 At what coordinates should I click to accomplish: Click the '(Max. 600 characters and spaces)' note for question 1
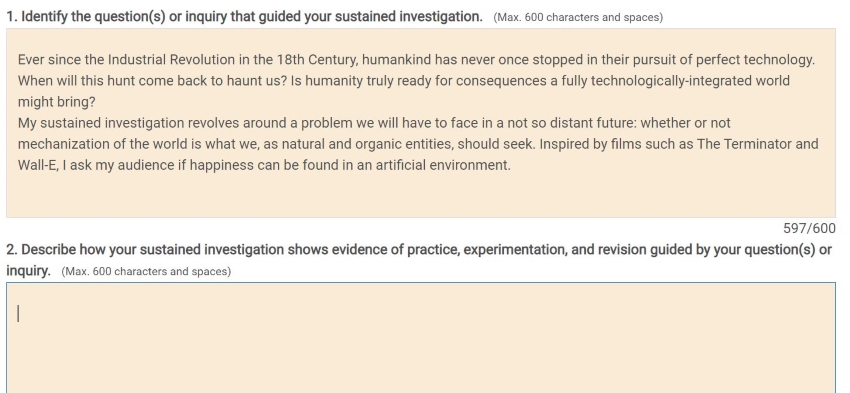coord(578,17)
